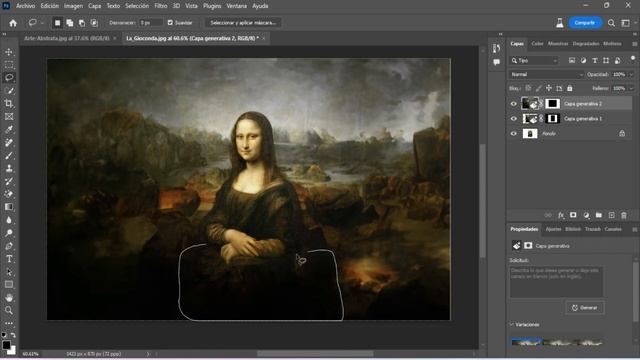Click the Desvanecer value field
Viewport: 640px width, 360px height.
point(151,23)
